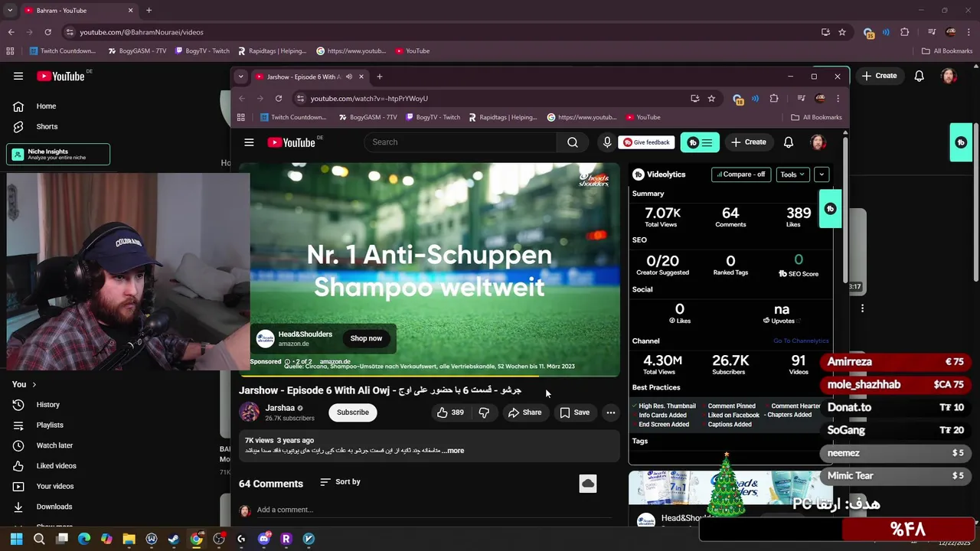
Task: Open Playlists in the background sidebar
Action: [50, 425]
